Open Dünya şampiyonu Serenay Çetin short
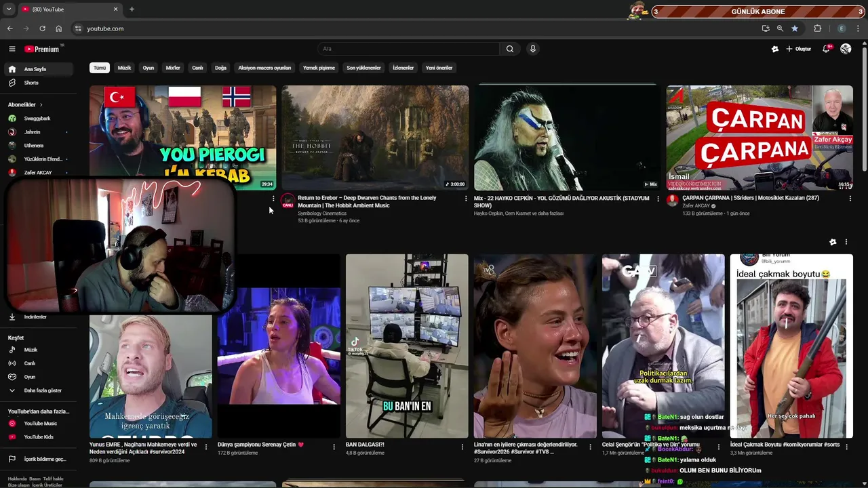 [x=279, y=346]
